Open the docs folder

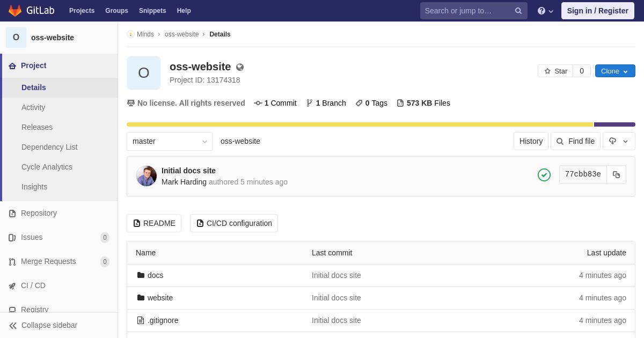click(155, 275)
